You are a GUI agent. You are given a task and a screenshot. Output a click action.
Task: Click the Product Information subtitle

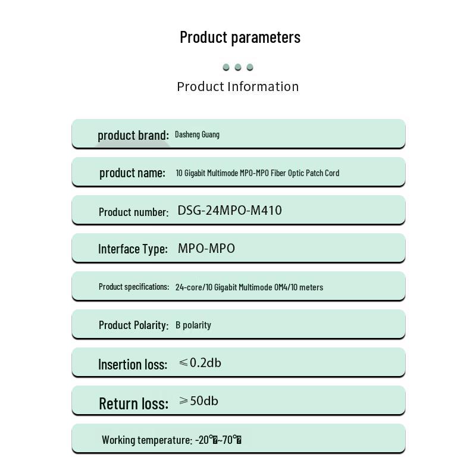[238, 86]
